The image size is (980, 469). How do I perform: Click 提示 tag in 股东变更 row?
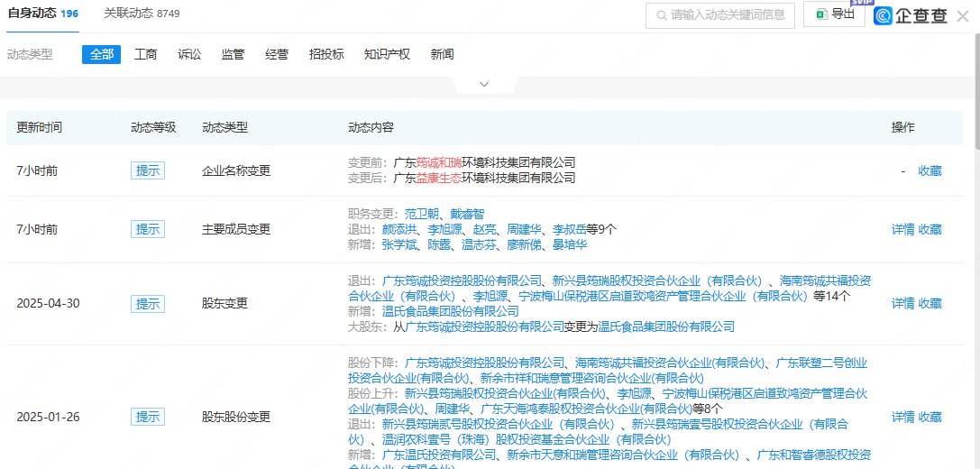pos(148,303)
